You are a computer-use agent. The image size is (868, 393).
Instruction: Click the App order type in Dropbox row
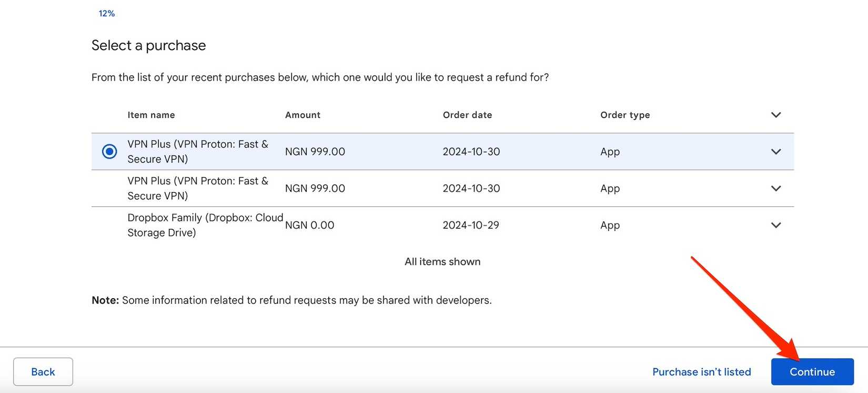[610, 225]
